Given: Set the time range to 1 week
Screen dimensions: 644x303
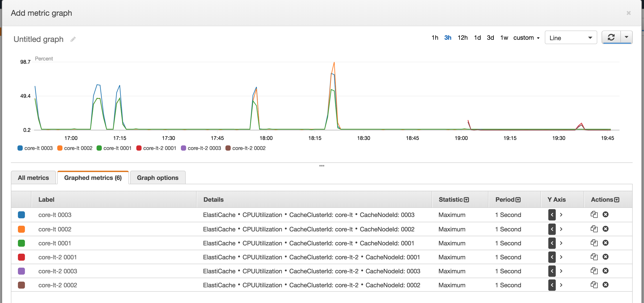Looking at the screenshot, I should point(504,38).
